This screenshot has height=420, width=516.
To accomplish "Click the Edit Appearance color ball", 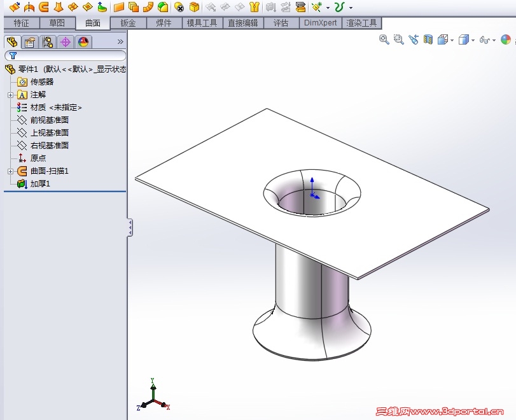I will pyautogui.click(x=506, y=39).
